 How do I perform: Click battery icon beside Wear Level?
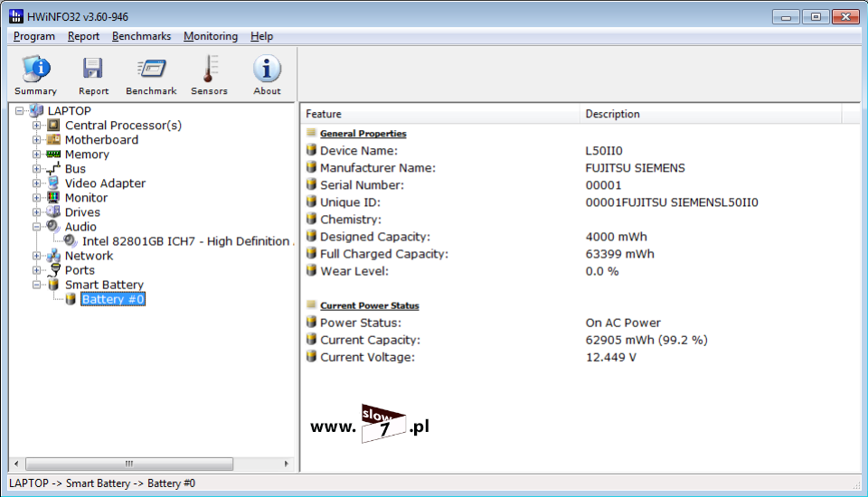tap(311, 270)
